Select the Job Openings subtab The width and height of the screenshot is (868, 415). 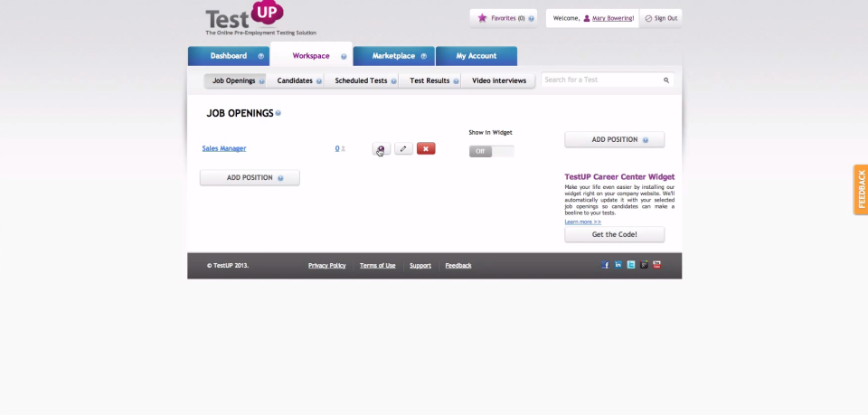(x=235, y=80)
